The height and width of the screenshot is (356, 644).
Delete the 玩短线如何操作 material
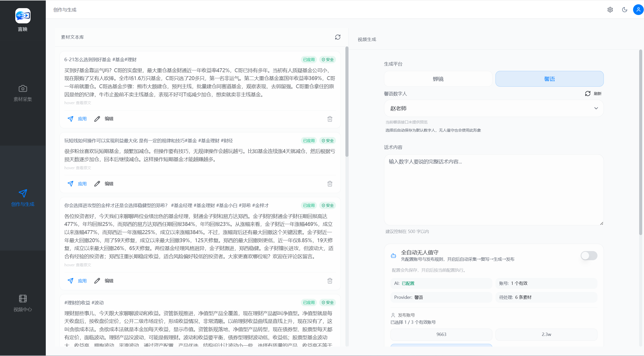pyautogui.click(x=330, y=183)
